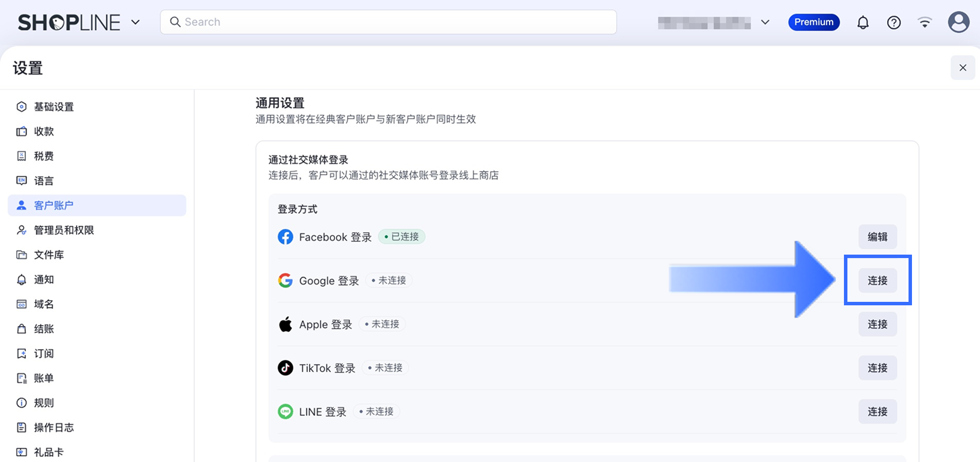The width and height of the screenshot is (980, 462).
Task: Click the TikTok logo icon
Action: point(285,368)
